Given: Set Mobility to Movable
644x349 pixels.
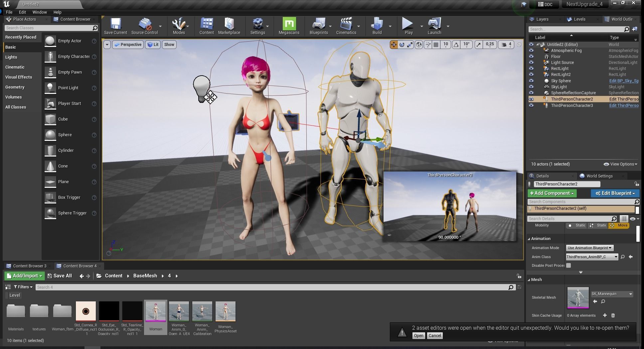Looking at the screenshot, I should (x=619, y=225).
